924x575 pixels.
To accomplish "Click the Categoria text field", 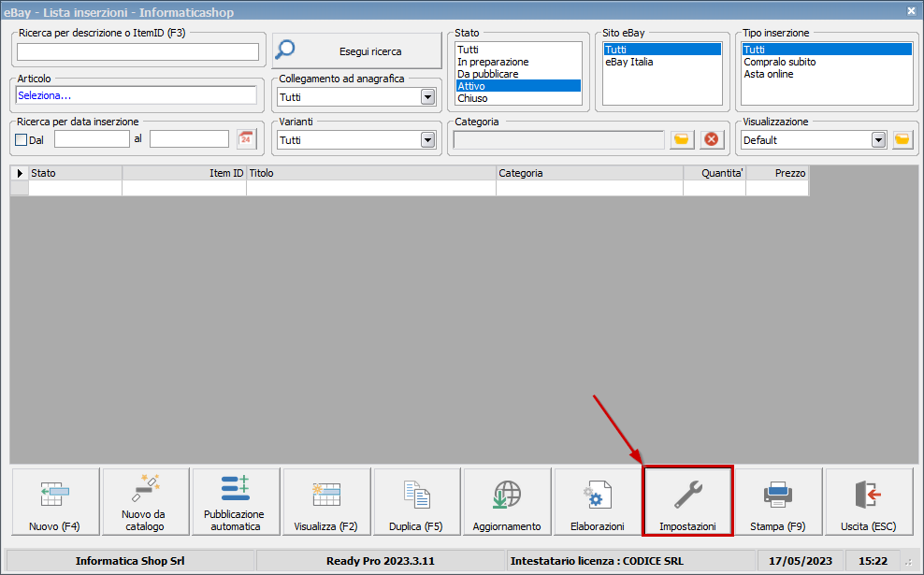I will coord(558,139).
